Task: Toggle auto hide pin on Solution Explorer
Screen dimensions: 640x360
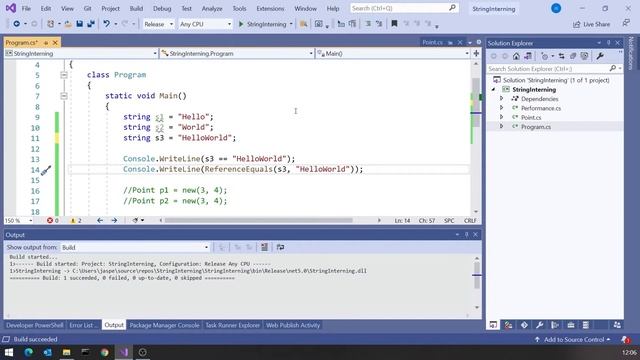Action: 608,43
